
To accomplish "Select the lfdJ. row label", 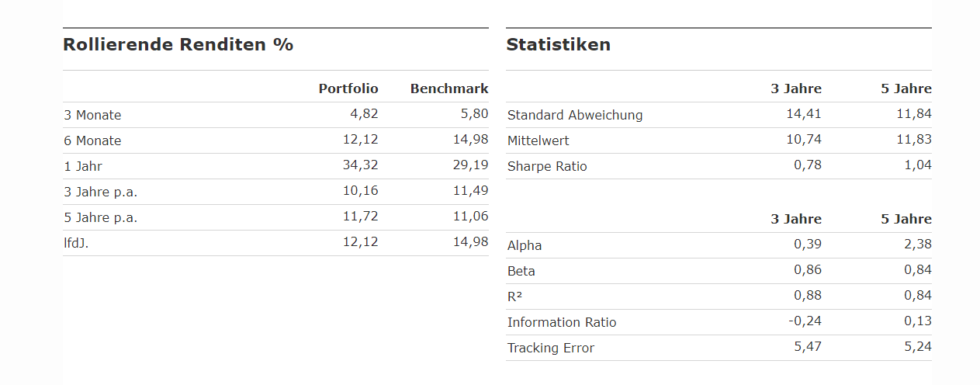I will tap(76, 243).
